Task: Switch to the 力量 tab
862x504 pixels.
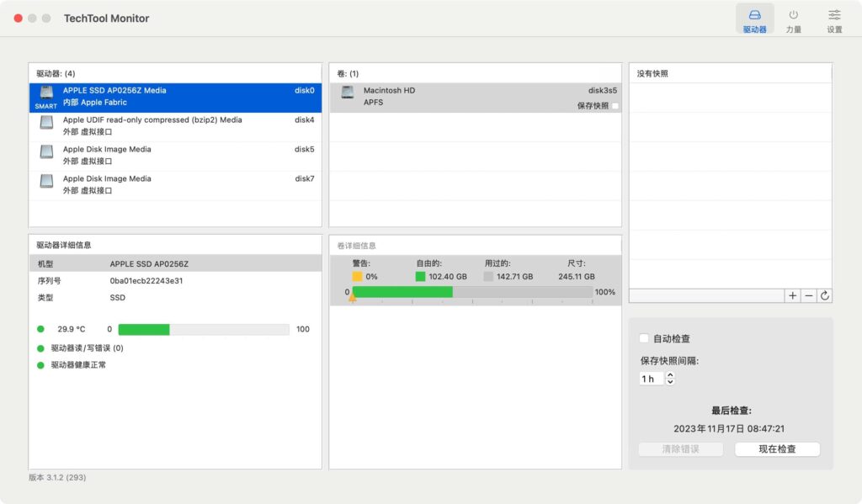Action: click(x=794, y=19)
